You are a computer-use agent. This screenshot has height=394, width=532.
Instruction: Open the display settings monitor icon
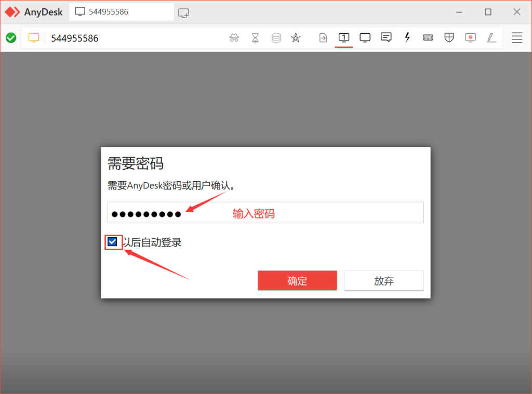[x=365, y=38]
